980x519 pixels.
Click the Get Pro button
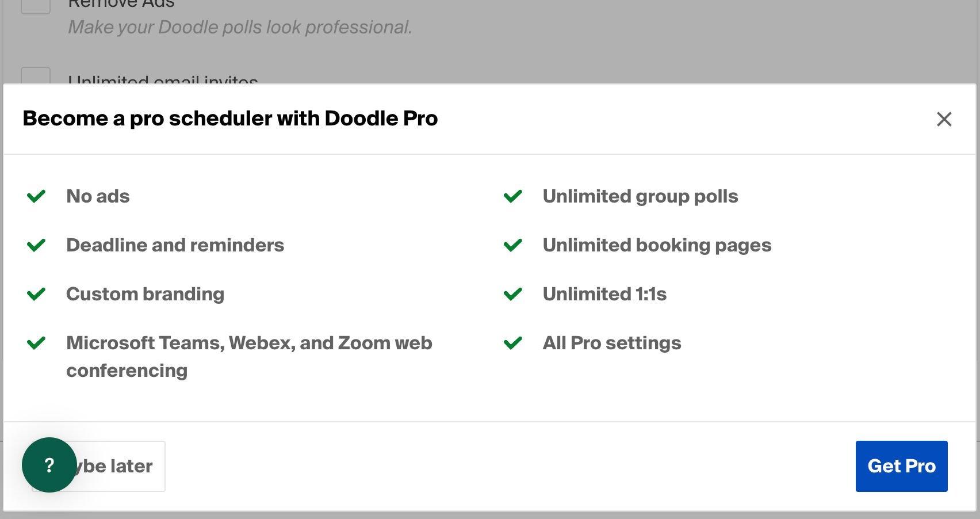(901, 466)
